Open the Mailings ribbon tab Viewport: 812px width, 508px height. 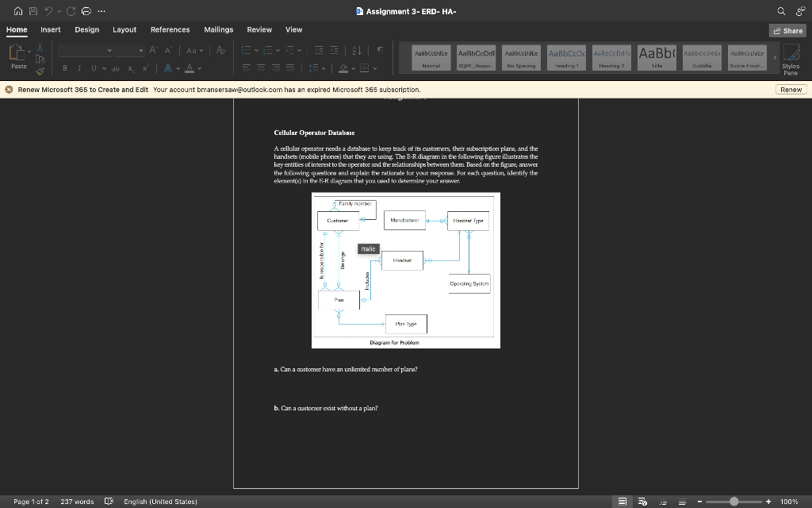coord(218,29)
